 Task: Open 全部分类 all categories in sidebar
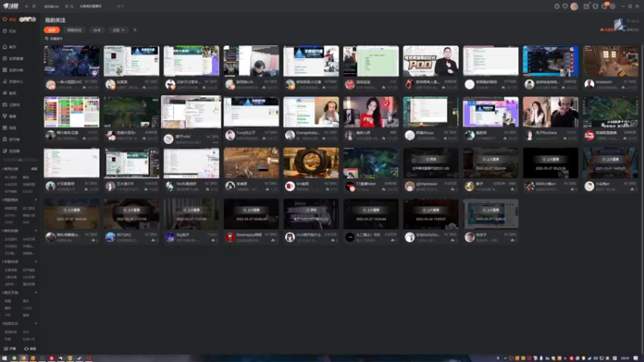click(x=13, y=70)
